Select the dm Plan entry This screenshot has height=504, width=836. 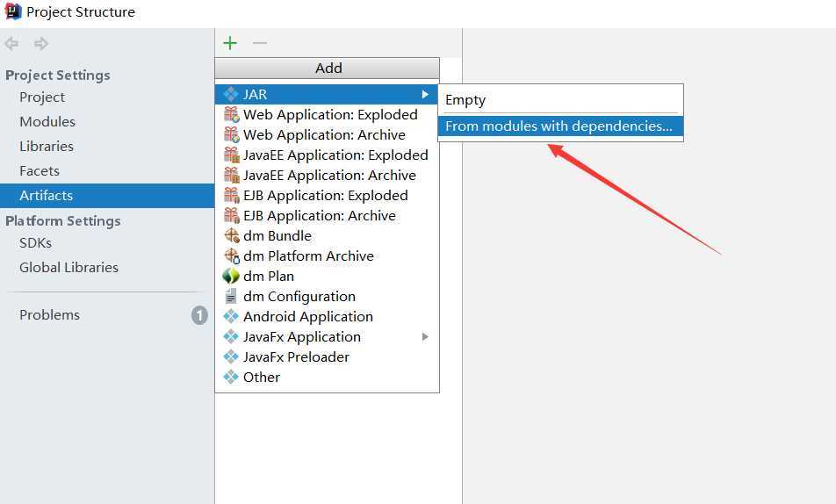(327, 277)
